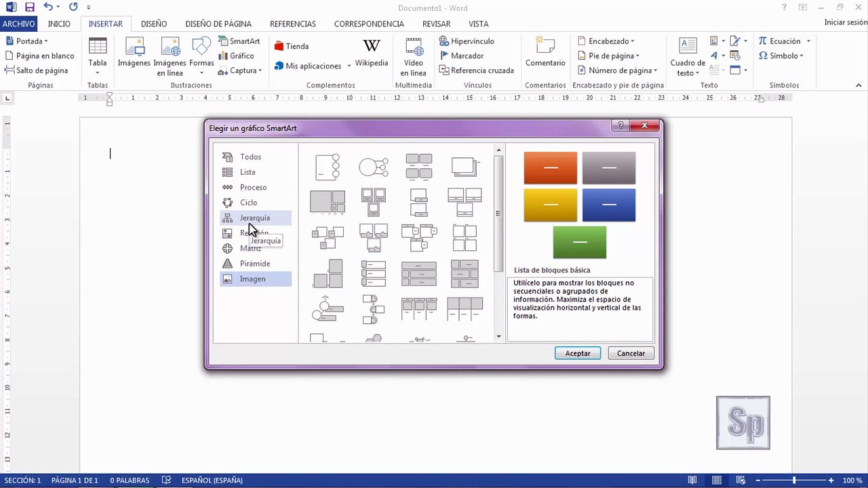Switch to the CORRESPONDENCIA tab

[369, 24]
